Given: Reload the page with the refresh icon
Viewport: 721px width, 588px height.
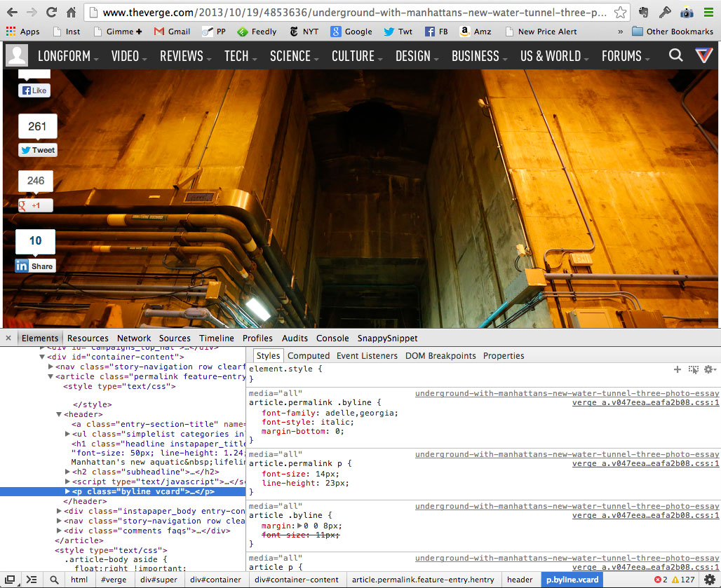Looking at the screenshot, I should 51,13.
